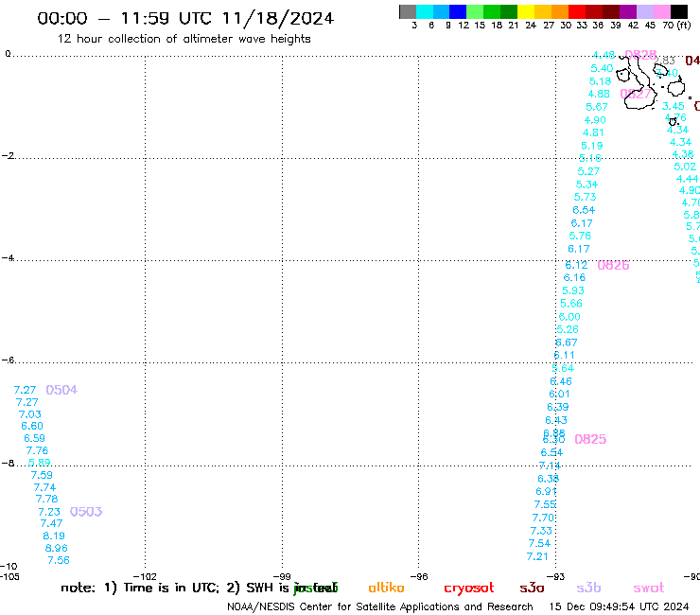The height and width of the screenshot is (615, 700).
Task: Pick the bright red 33 ft legend swatch
Action: 577,11
